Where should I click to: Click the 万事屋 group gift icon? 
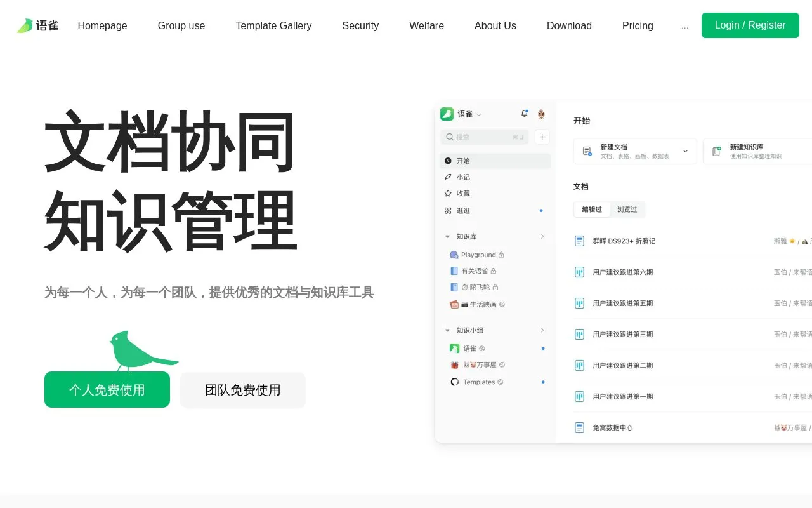pos(454,365)
